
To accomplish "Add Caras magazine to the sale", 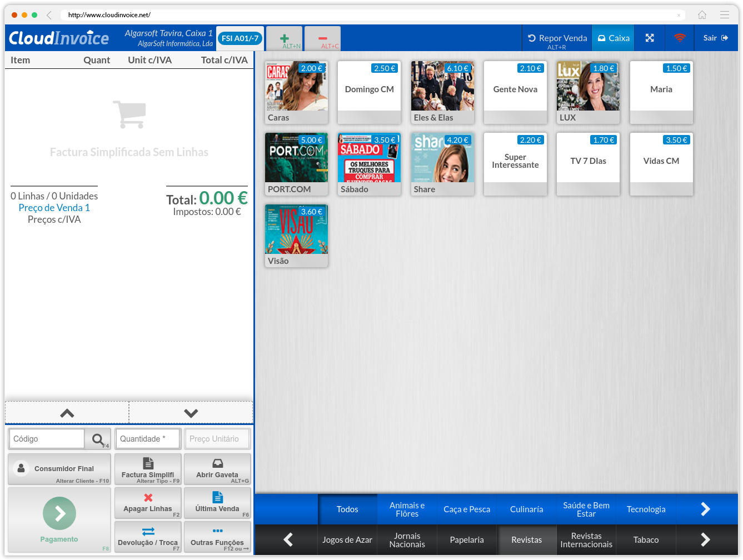I will pyautogui.click(x=296, y=92).
